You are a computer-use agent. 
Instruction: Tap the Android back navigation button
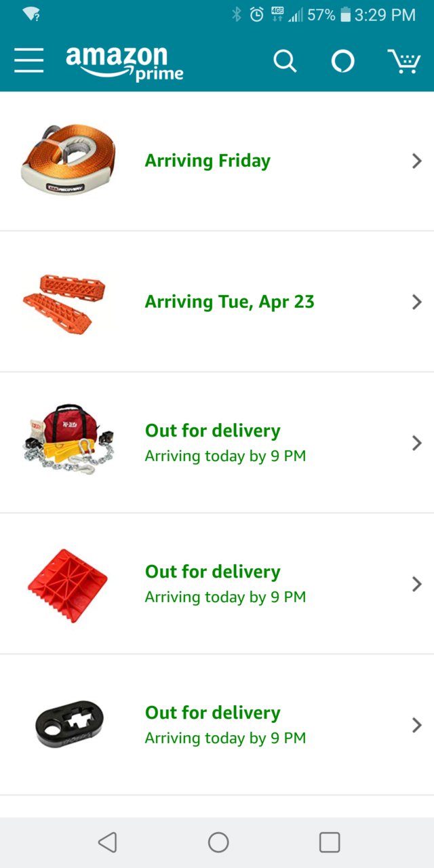tap(107, 842)
